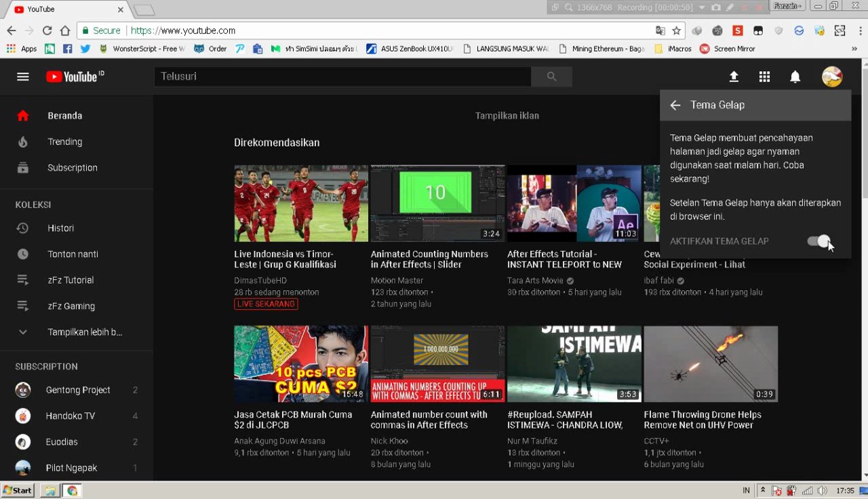
Task: Go back using Tema Gelap arrow
Action: tap(675, 105)
